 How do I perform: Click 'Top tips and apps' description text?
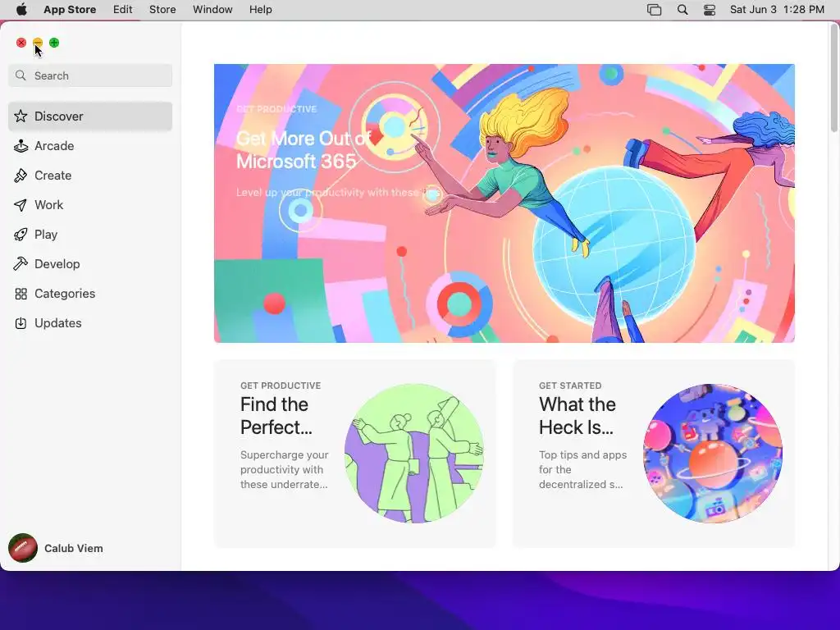click(582, 469)
